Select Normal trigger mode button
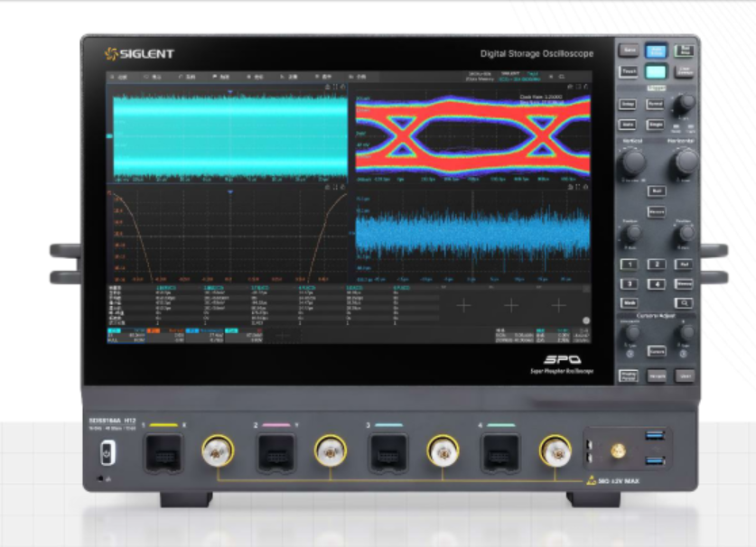This screenshot has width=756, height=547. coord(656,104)
